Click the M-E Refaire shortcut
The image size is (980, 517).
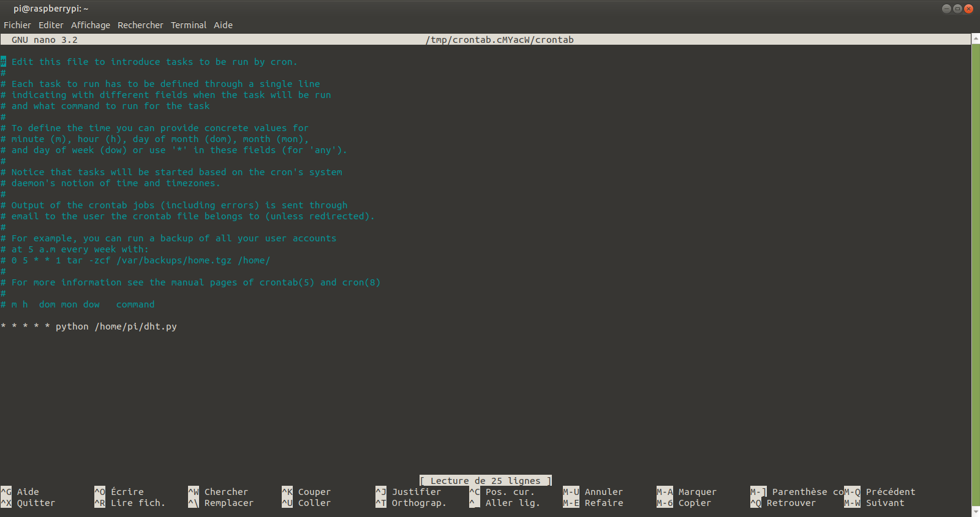tap(593, 503)
